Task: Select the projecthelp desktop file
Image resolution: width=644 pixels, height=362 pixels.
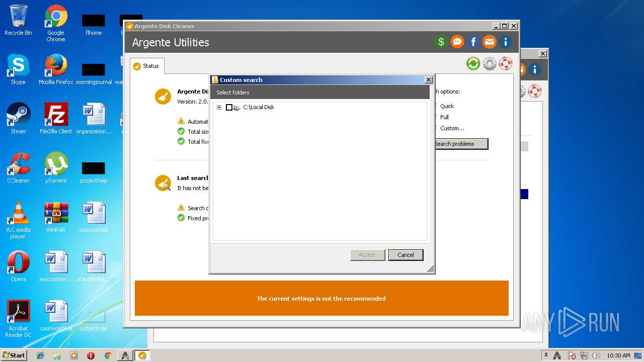Action: [94, 172]
